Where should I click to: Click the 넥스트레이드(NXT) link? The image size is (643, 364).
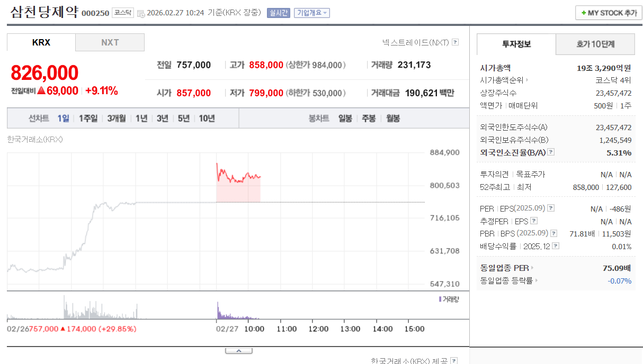(416, 42)
